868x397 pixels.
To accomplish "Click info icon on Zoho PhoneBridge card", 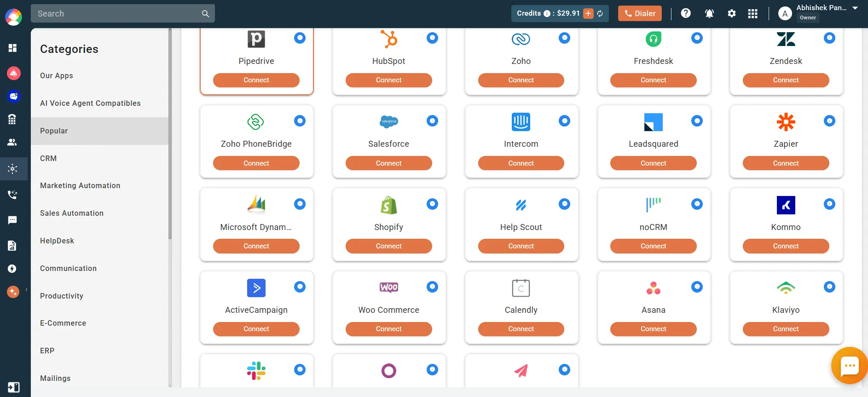I will tap(300, 121).
